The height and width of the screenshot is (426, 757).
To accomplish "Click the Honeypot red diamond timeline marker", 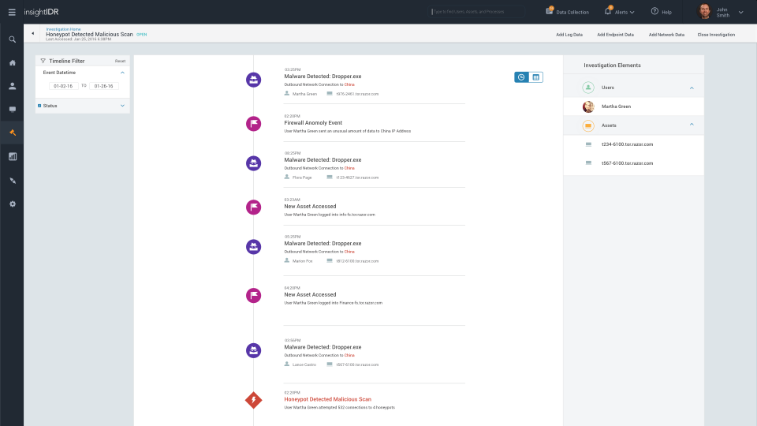I will coord(254,400).
